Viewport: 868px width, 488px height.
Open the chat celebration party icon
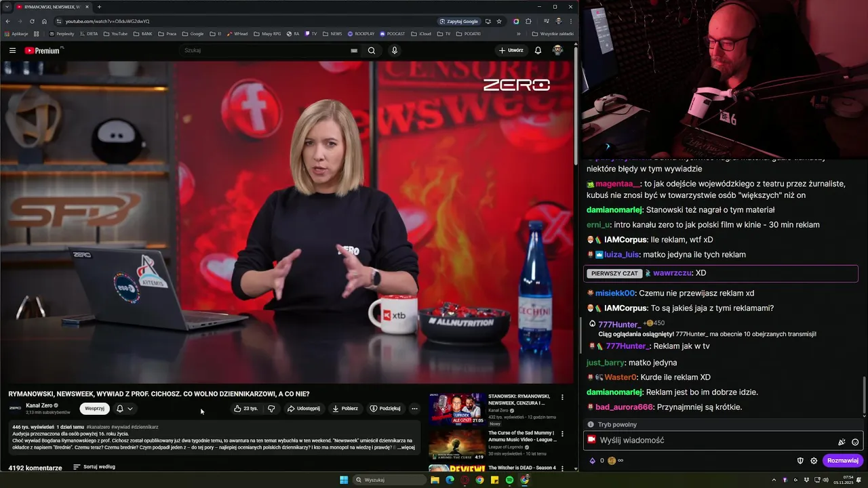click(x=842, y=442)
